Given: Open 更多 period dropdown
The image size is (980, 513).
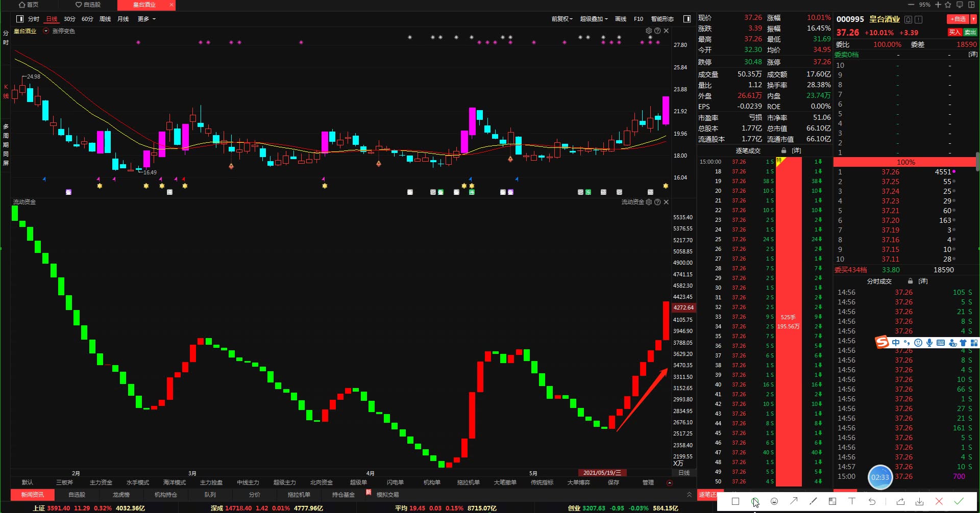Looking at the screenshot, I should pos(146,19).
